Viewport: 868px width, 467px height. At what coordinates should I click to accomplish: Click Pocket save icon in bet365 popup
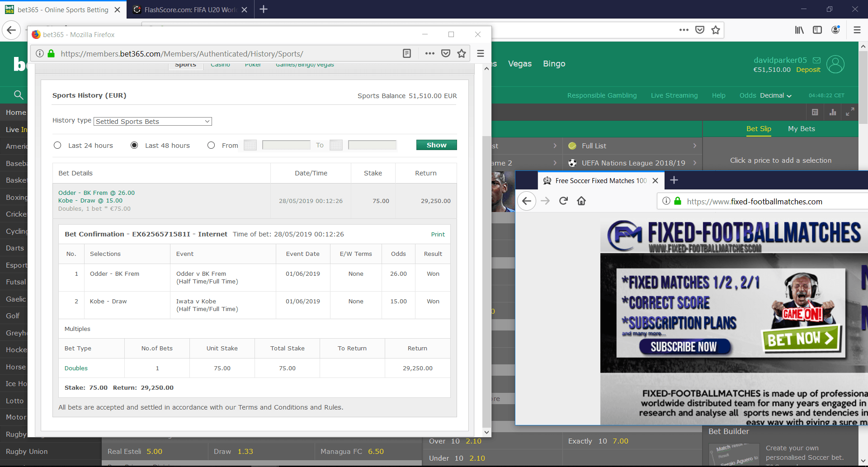pos(446,53)
